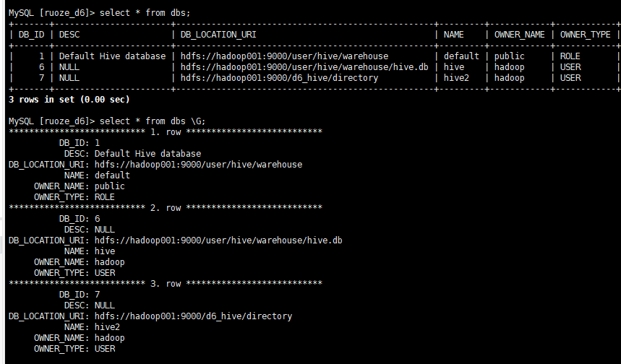Click the "DB_ID: 7" line in vertical output
This screenshot has width=621, height=364.
(x=80, y=295)
